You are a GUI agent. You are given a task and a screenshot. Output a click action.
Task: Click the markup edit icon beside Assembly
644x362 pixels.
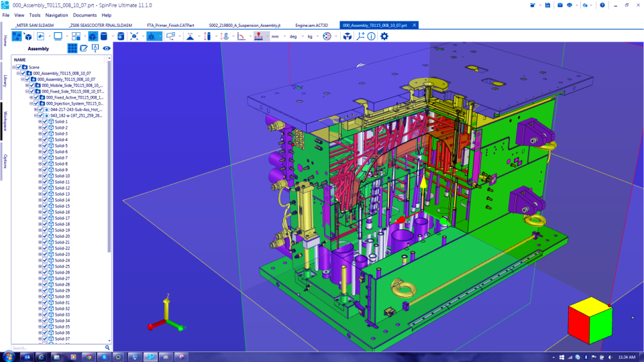tap(84, 48)
